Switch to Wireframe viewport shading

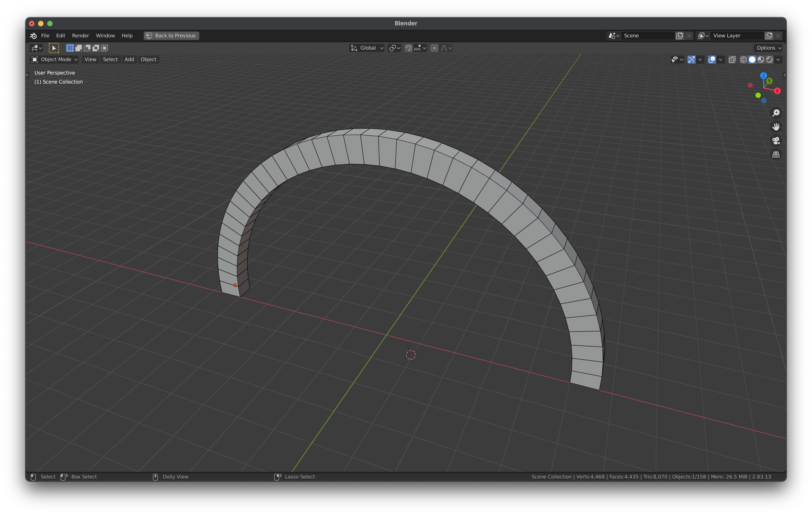pos(744,60)
